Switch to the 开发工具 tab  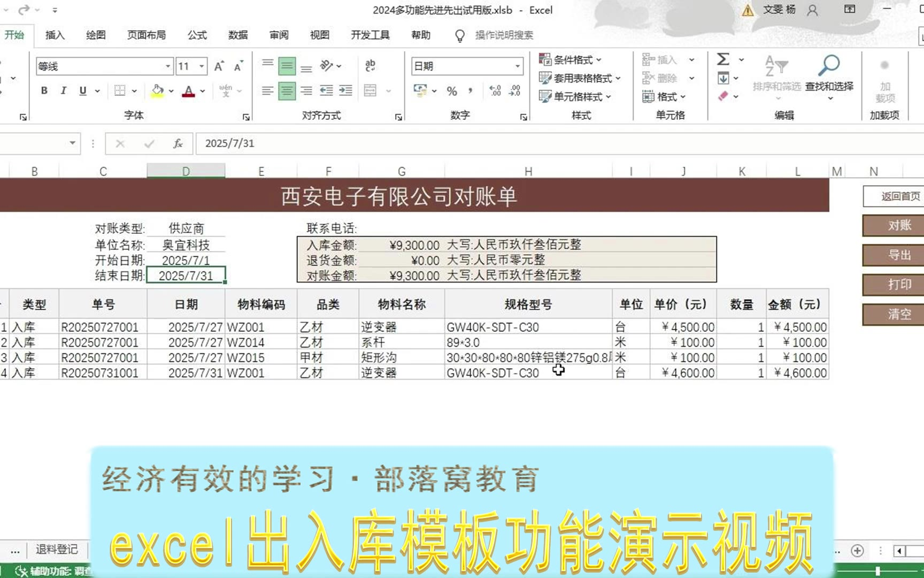coord(370,35)
